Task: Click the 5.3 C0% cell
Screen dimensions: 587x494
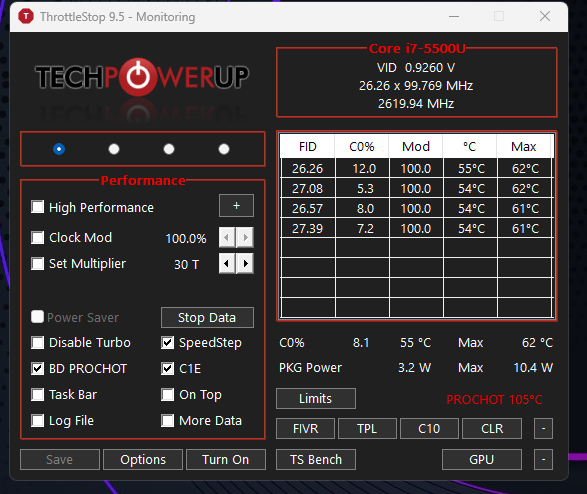Action: click(x=362, y=188)
